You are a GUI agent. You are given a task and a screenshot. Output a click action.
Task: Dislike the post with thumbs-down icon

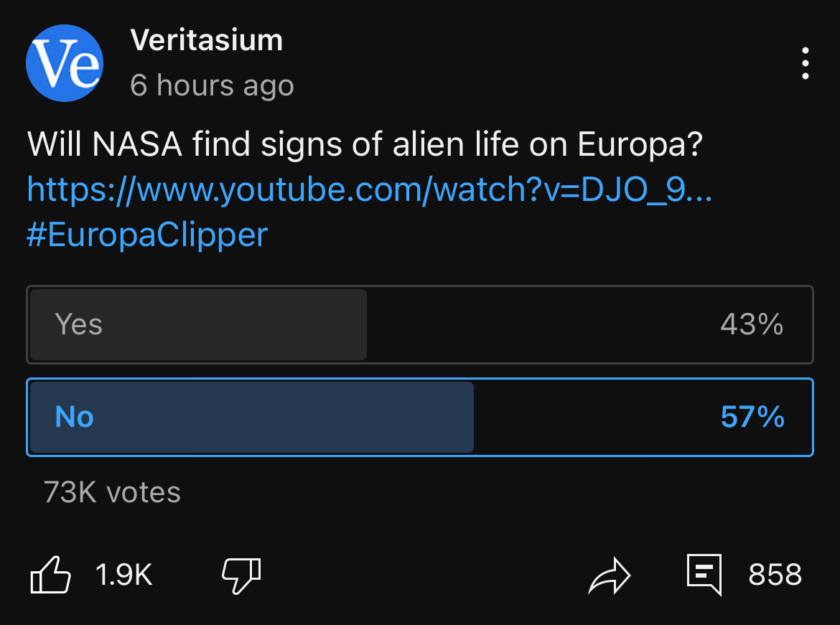coord(242,575)
